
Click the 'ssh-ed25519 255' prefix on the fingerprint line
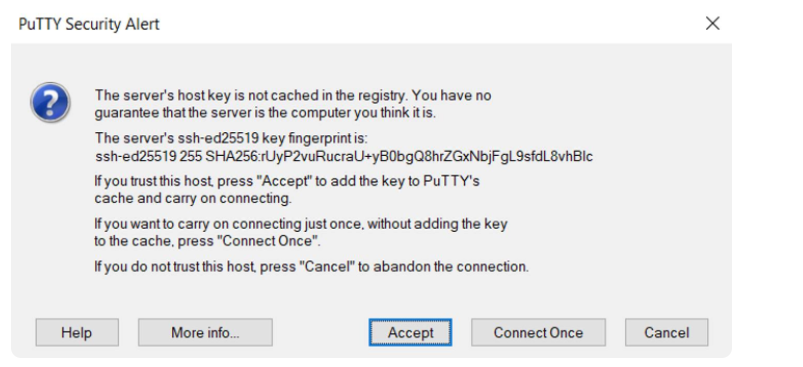click(x=149, y=156)
